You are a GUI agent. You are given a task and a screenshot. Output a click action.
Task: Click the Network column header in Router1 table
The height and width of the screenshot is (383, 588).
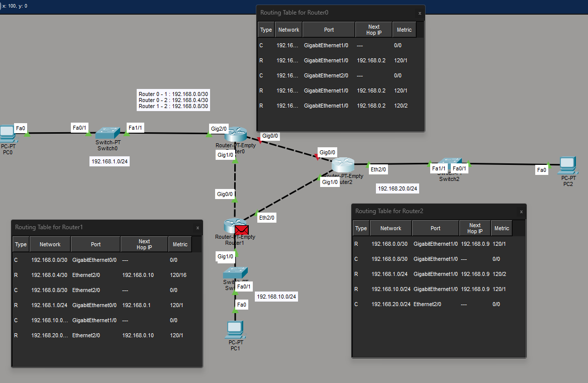pos(50,244)
